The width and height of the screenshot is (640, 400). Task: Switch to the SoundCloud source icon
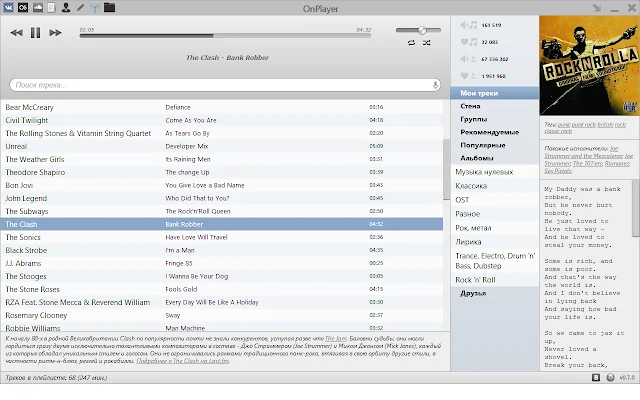click(x=38, y=7)
